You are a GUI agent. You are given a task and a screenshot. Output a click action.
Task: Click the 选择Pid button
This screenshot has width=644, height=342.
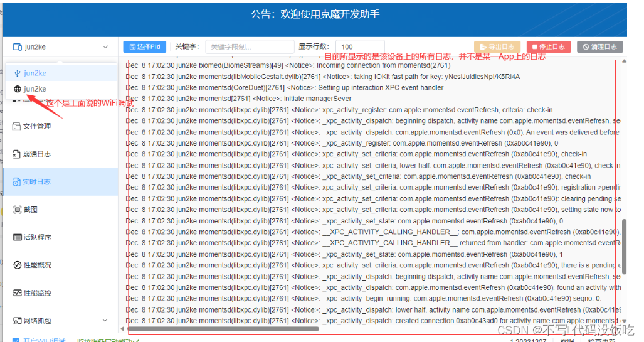point(145,47)
